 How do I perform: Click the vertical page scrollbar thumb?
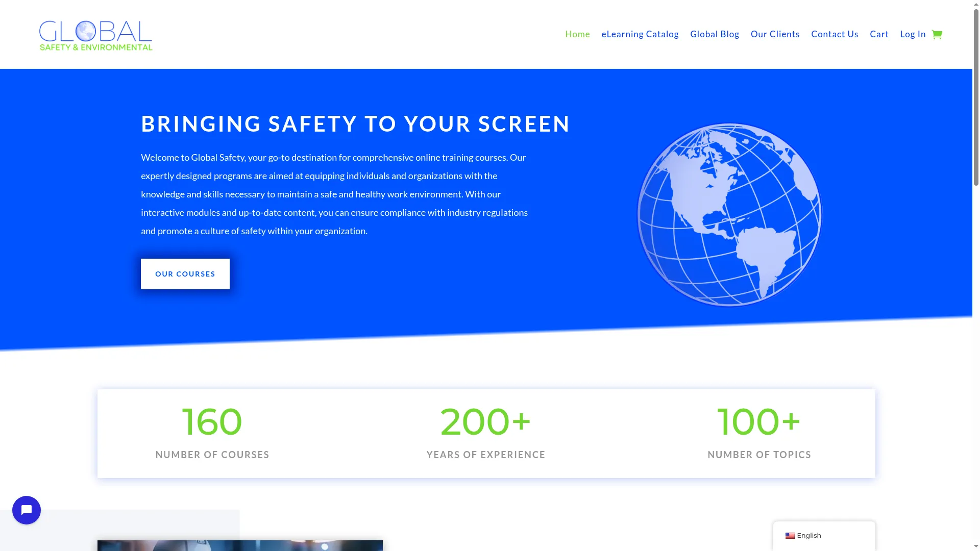[976, 97]
